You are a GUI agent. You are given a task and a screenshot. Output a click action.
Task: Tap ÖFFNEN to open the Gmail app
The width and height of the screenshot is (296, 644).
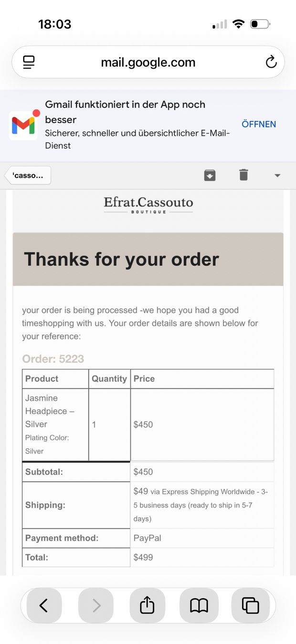[259, 124]
